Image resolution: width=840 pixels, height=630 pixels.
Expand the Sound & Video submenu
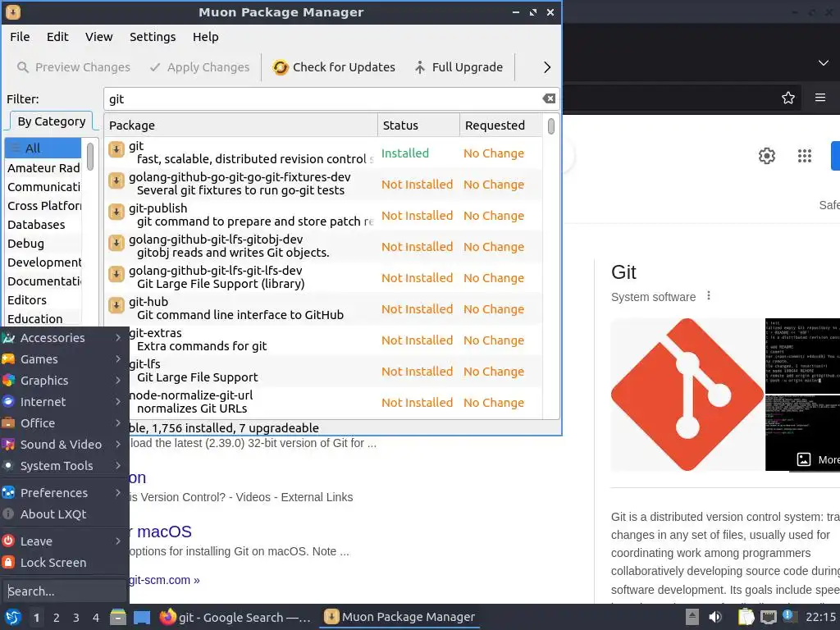click(x=63, y=444)
